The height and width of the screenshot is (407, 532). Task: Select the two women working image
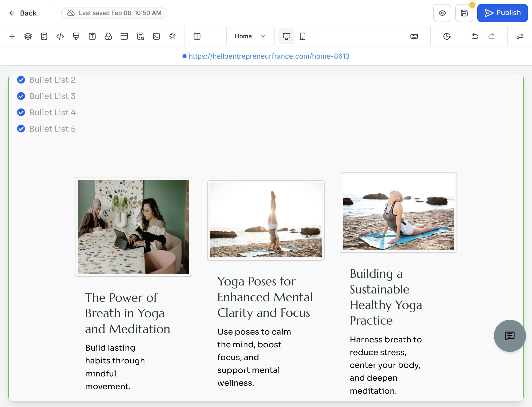click(134, 227)
